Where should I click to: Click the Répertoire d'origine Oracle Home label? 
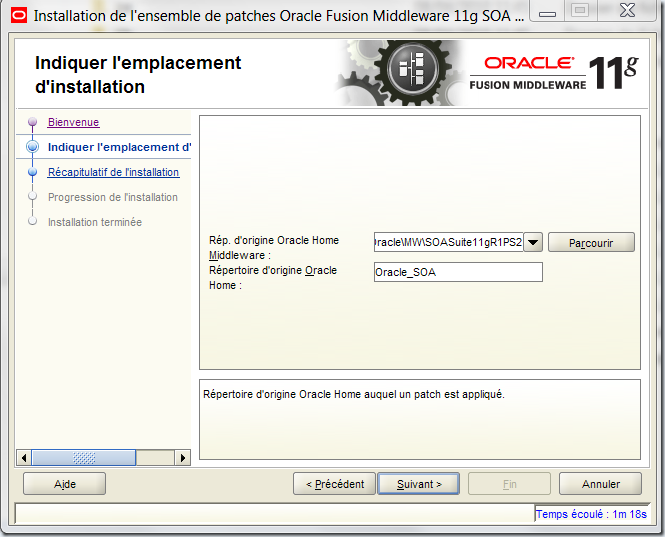tap(273, 278)
